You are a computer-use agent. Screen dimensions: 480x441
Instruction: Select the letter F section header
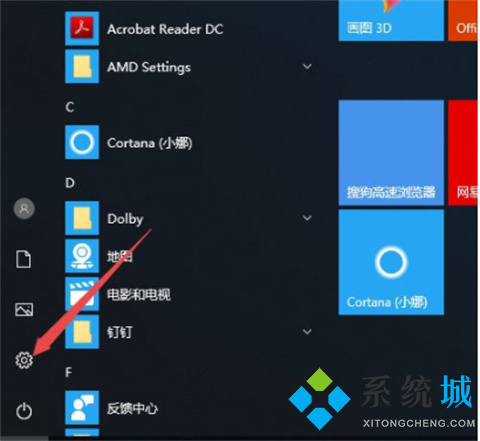coord(69,372)
